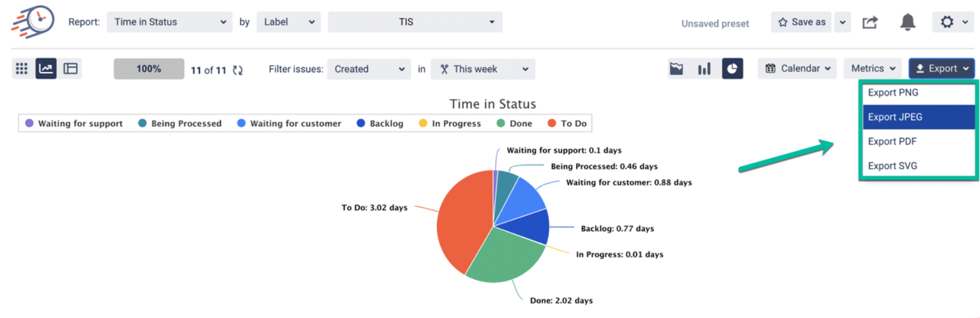This screenshot has height=318, width=980.
Task: Switch to grid view icon
Action: [x=22, y=68]
